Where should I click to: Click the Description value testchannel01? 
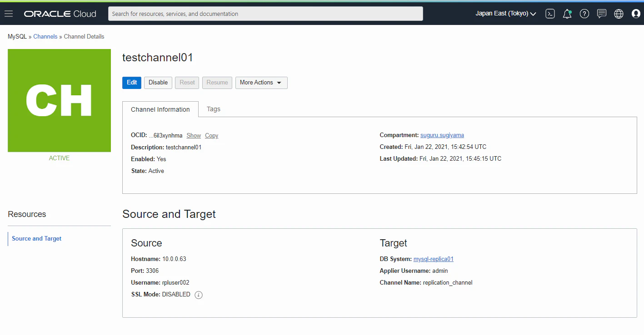pyautogui.click(x=184, y=147)
